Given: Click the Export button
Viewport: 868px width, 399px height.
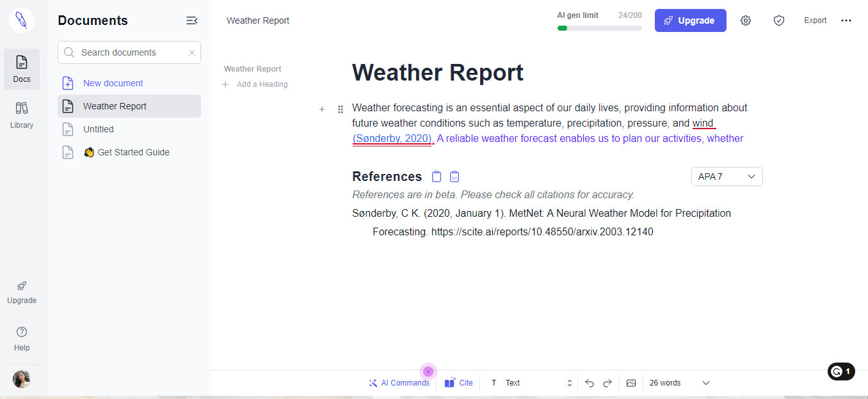Looking at the screenshot, I should click(x=816, y=20).
